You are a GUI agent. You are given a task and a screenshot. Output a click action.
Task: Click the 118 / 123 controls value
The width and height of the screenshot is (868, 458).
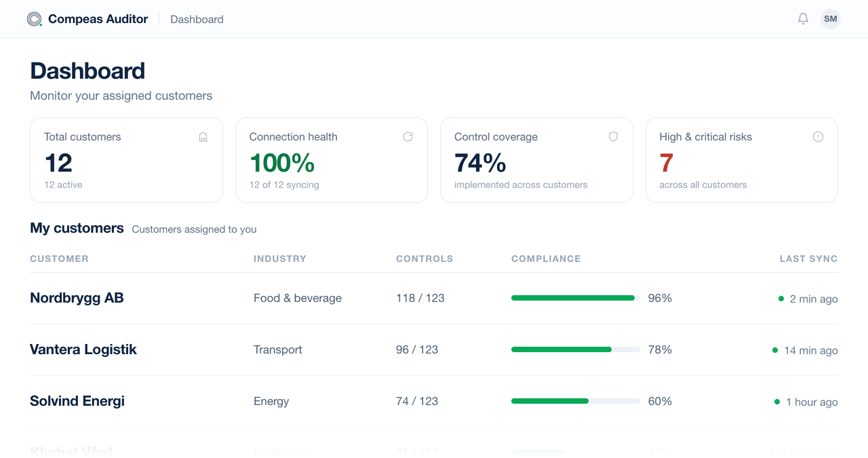click(420, 298)
